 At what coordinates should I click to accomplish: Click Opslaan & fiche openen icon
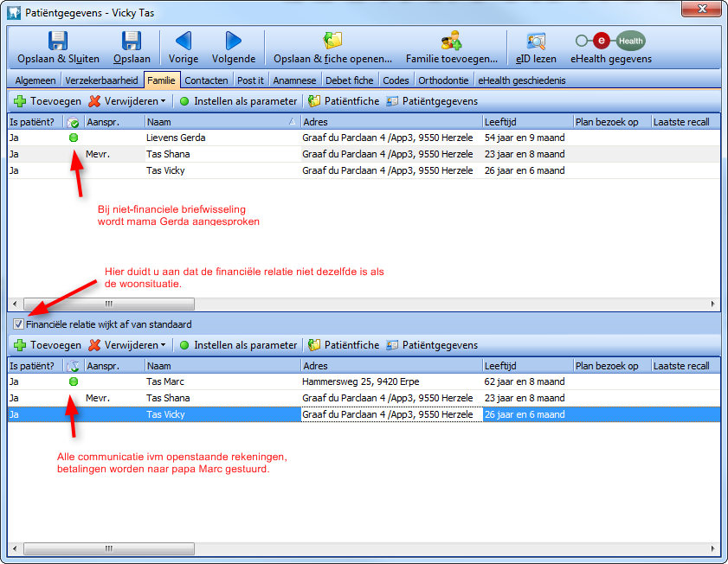[x=332, y=41]
